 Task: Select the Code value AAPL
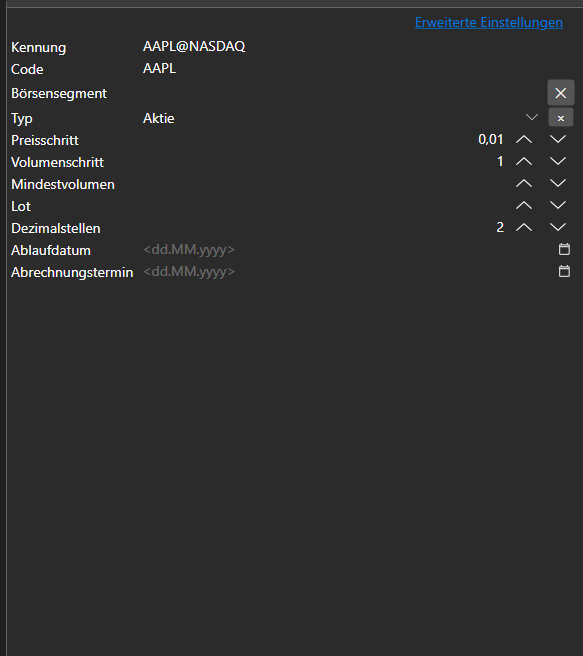(159, 68)
